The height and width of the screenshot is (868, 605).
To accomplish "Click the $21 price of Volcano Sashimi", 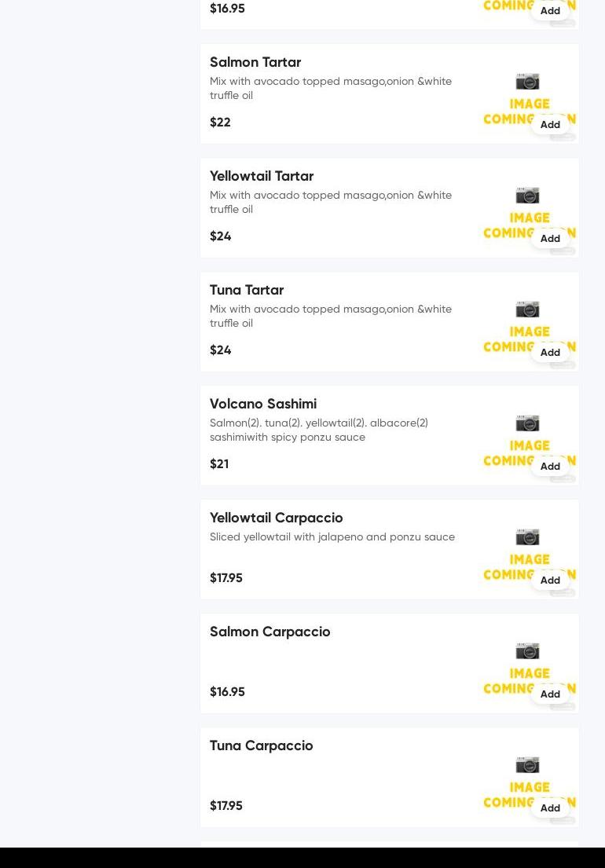I will (x=219, y=464).
